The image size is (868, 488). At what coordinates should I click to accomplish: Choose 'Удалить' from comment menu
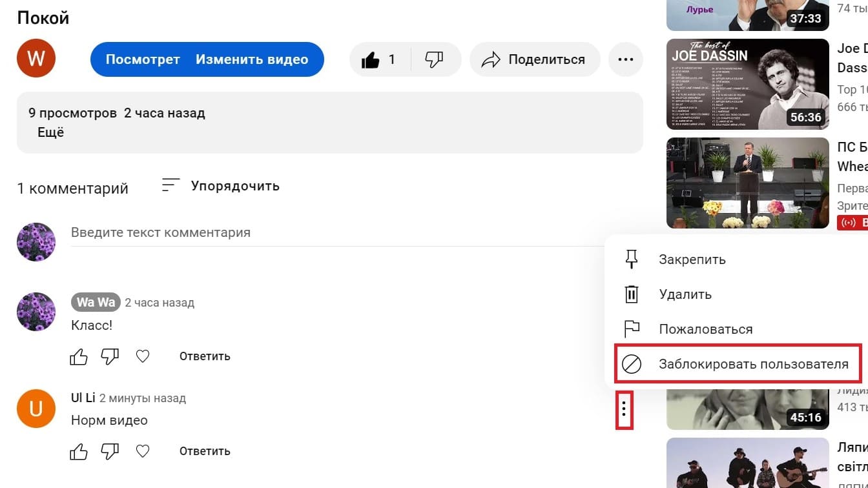(x=685, y=294)
